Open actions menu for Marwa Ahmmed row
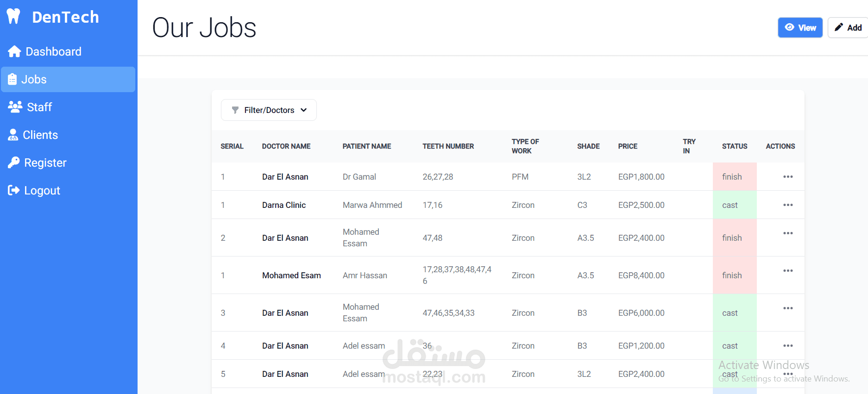 788,205
